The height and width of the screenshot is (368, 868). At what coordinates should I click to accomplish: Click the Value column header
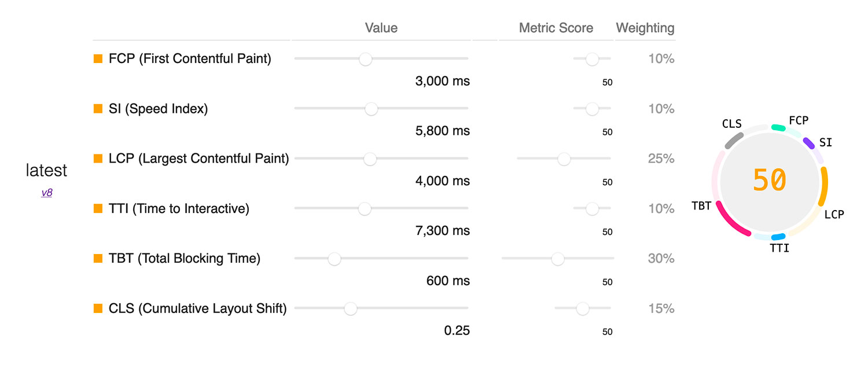click(381, 27)
